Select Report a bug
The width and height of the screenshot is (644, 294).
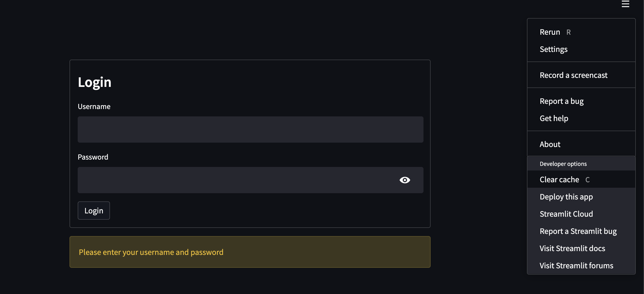point(561,101)
